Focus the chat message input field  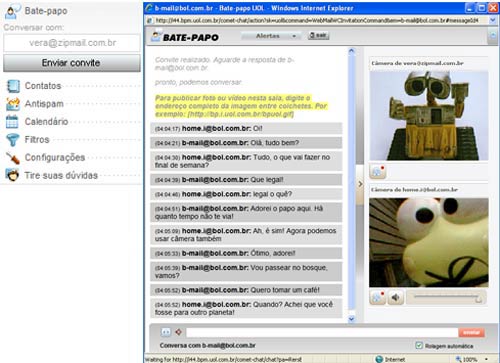click(322, 332)
